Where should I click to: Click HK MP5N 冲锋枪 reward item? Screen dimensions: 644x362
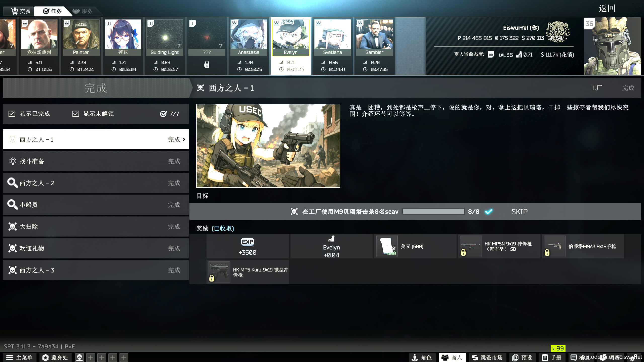[x=499, y=246]
